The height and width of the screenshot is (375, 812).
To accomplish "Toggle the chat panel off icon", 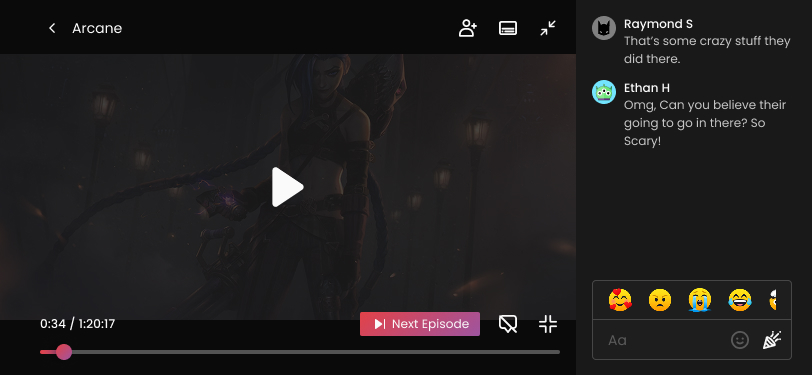I will 508,324.
